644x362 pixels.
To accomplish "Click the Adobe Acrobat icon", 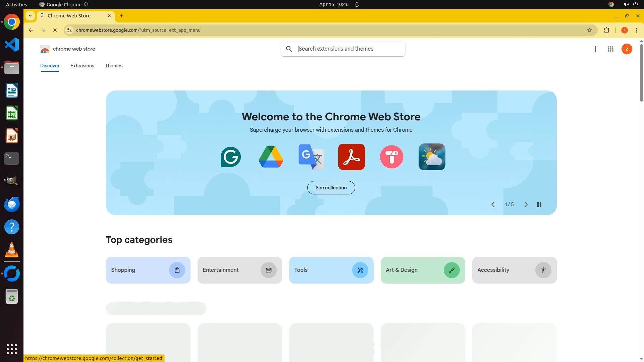I will [x=351, y=157].
